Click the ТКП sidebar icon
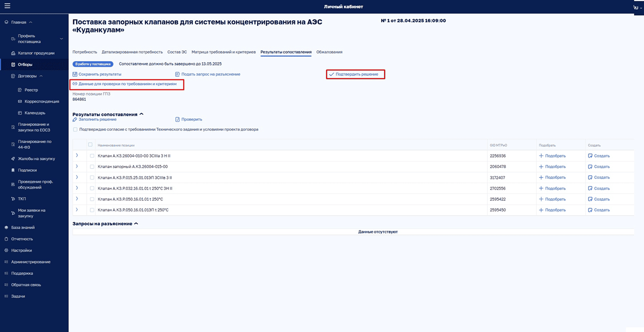Image resolution: width=644 pixels, height=332 pixels. 13,199
